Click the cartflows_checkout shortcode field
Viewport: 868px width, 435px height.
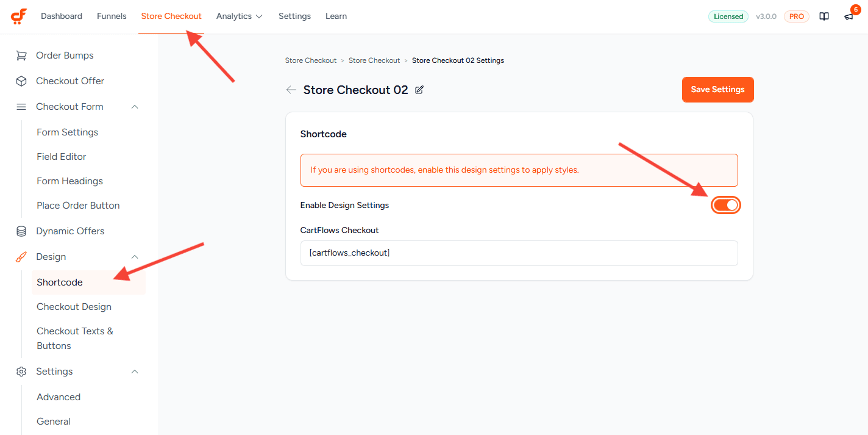click(x=519, y=253)
